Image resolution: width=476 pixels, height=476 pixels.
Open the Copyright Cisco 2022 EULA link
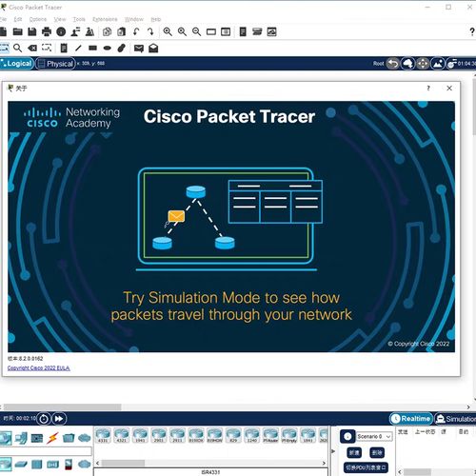(39, 368)
